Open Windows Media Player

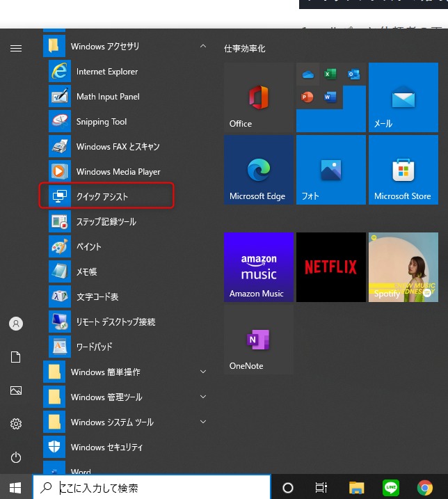pos(118,172)
